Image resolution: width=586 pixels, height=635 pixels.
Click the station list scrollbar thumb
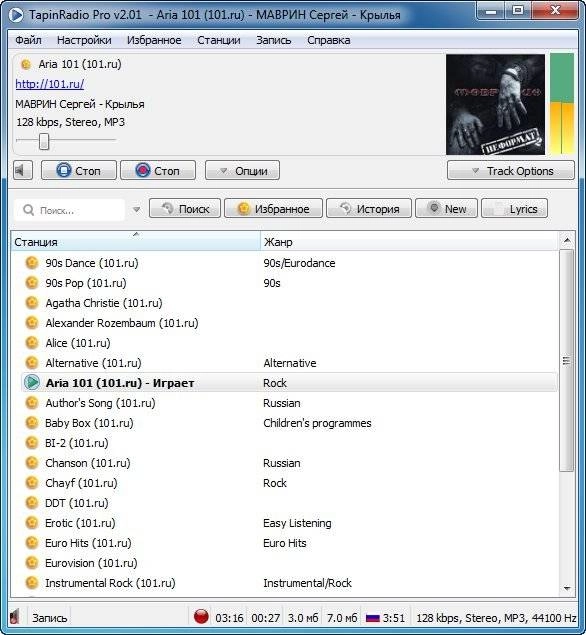567,360
